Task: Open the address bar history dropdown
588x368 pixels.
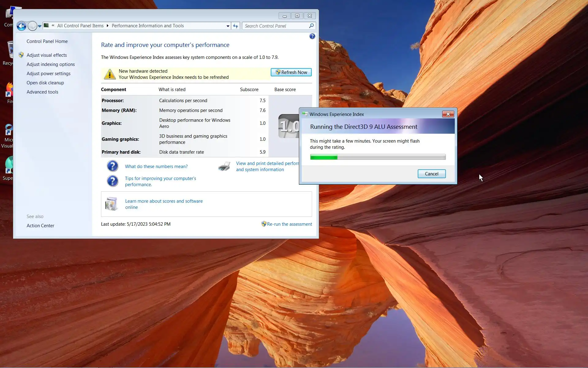Action: tap(228, 26)
